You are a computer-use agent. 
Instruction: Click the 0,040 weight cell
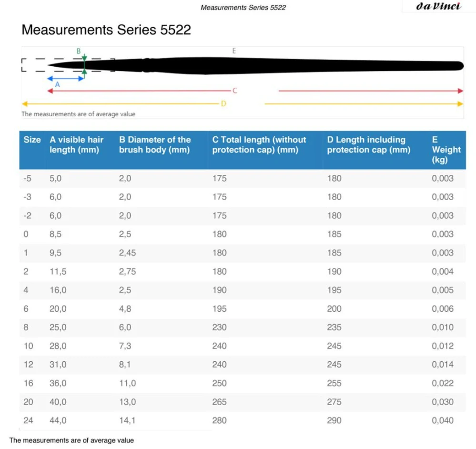coord(443,420)
